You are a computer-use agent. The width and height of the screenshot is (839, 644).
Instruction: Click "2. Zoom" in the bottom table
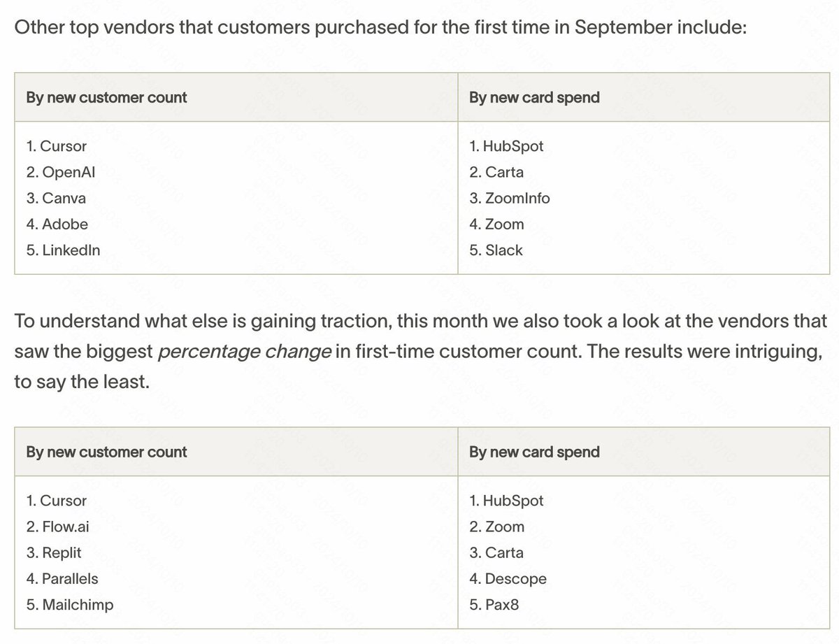pyautogui.click(x=496, y=527)
